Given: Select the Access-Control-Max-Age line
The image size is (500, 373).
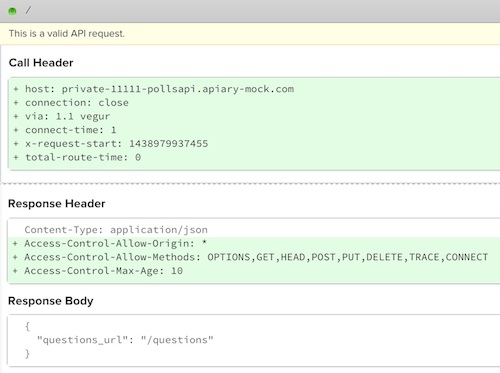Looking at the screenshot, I should coord(98,271).
